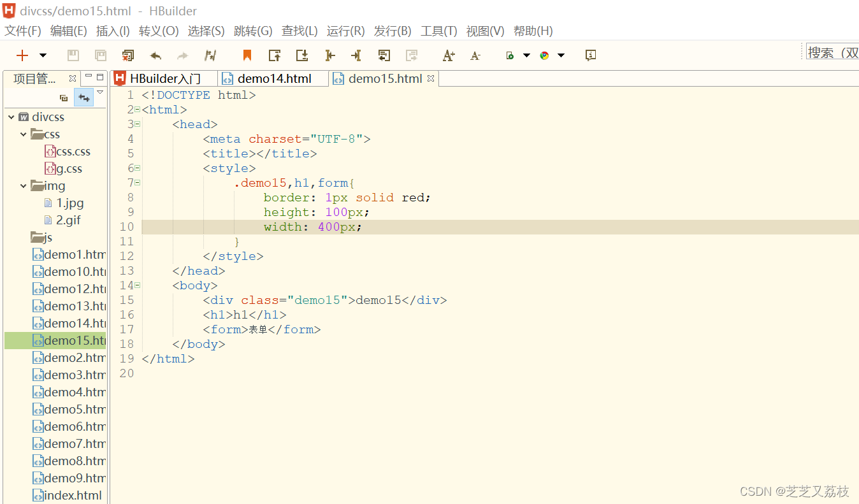Collapse the css folder

(x=24, y=134)
